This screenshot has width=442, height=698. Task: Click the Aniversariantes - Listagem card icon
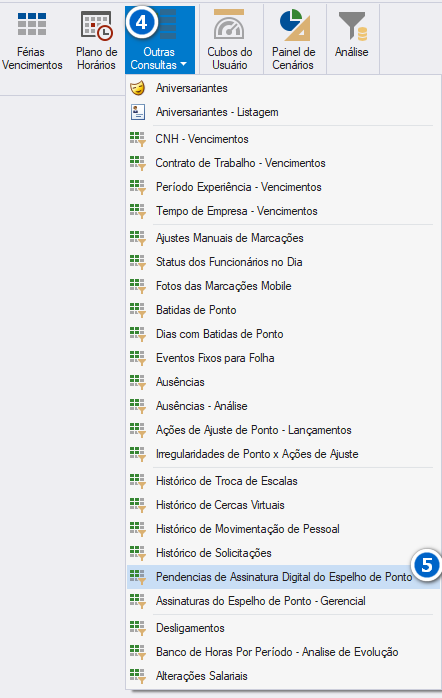click(x=138, y=112)
